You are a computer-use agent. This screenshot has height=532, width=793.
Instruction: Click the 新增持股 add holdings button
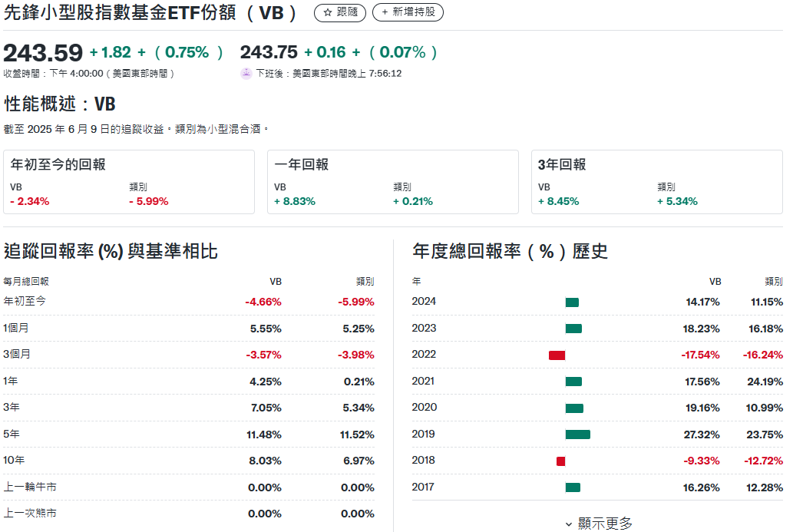(x=408, y=12)
